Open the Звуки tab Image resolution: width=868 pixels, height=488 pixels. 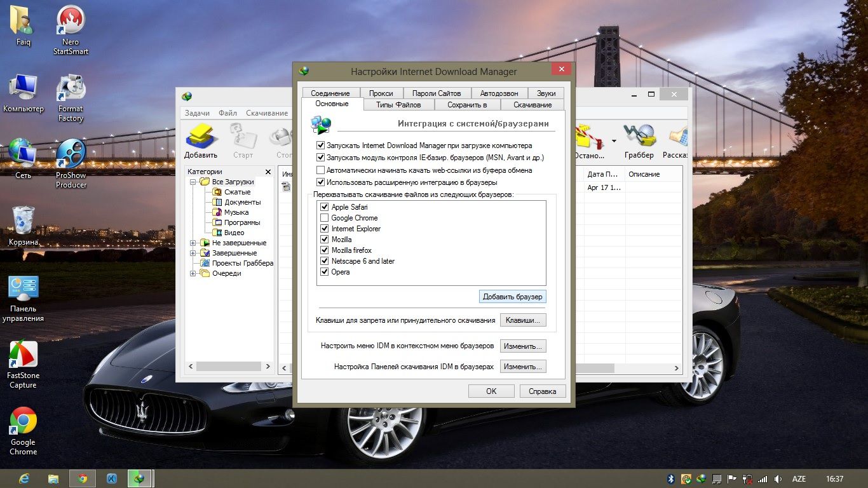point(546,93)
